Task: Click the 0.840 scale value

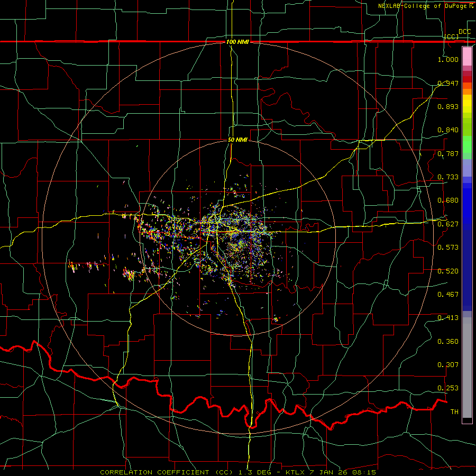Action: coord(448,130)
